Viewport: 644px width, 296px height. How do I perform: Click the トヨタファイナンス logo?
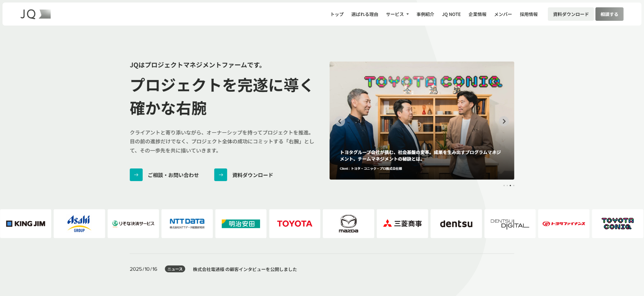point(564,224)
